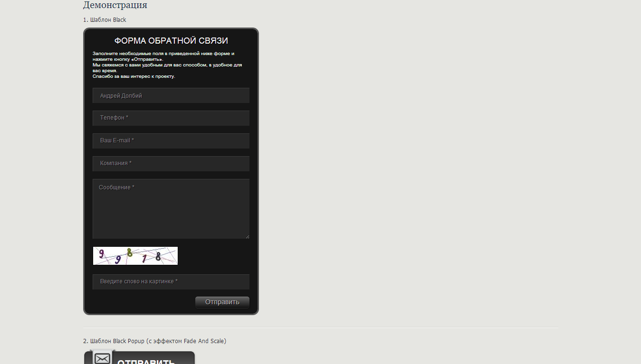
Task: Click the "ФОРМА ОБРАТНОЙ СВЯЗИ" form title
Action: click(x=171, y=41)
